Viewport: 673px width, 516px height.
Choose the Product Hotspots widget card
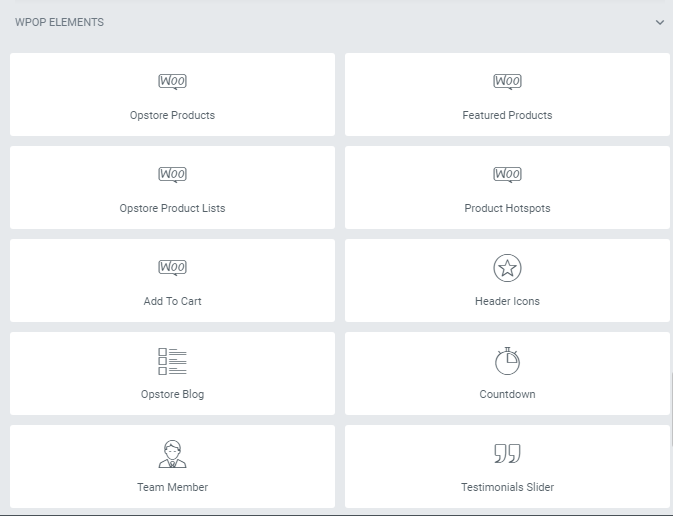click(507, 187)
